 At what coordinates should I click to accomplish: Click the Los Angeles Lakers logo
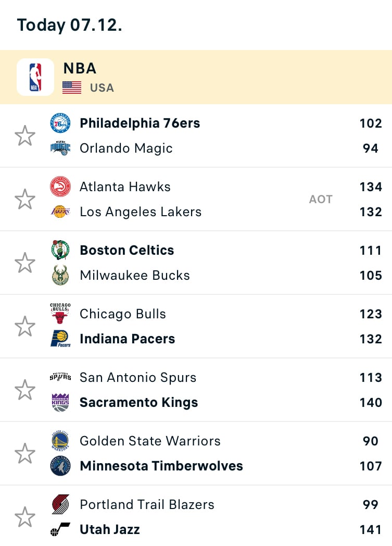point(60,212)
